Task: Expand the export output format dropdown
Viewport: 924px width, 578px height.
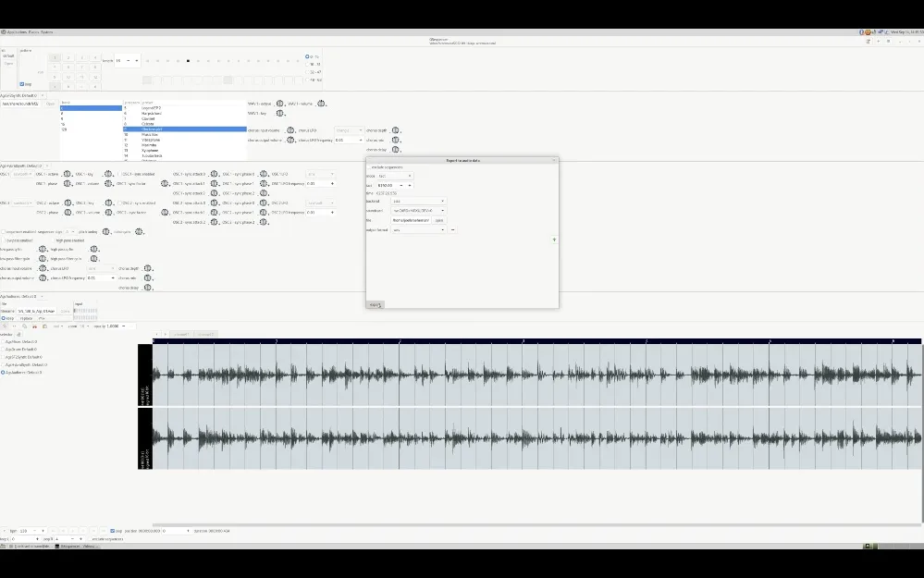Action: click(418, 230)
